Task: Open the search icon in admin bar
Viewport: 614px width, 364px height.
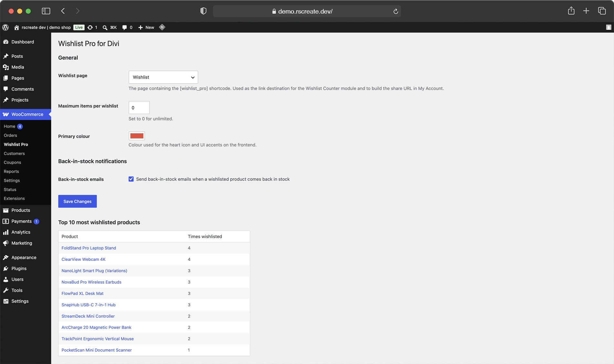Action: 105,27
